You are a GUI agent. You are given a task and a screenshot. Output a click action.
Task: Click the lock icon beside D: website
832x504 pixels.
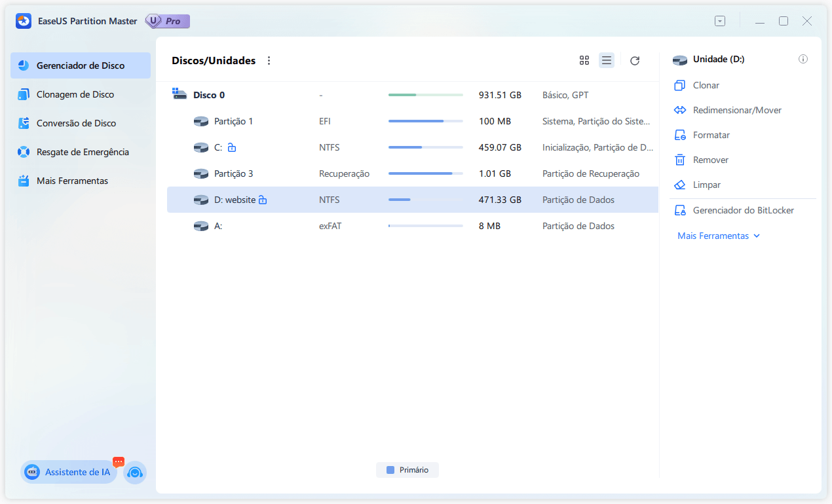coord(263,200)
